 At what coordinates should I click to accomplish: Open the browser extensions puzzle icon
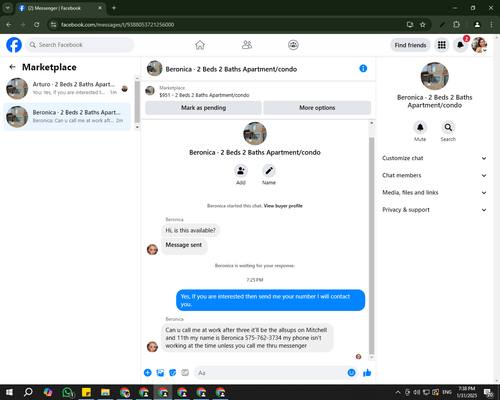pyautogui.click(x=456, y=25)
